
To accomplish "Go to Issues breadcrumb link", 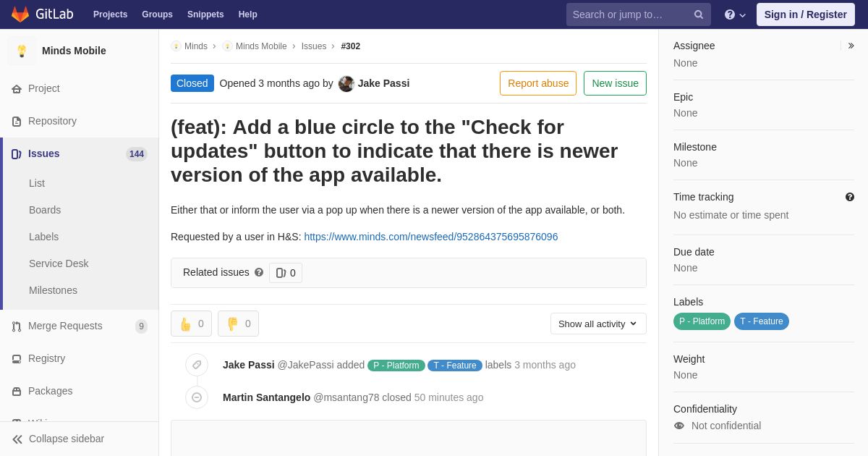I will [314, 46].
